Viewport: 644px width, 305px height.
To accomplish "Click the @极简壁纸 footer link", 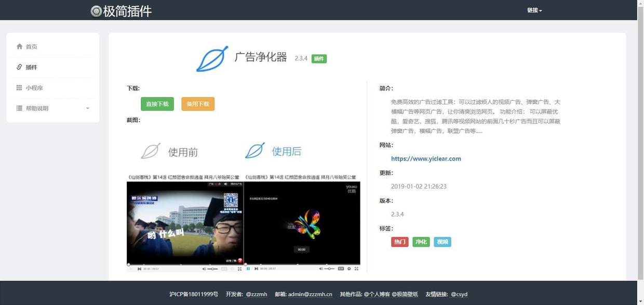I will pyautogui.click(x=405, y=294).
